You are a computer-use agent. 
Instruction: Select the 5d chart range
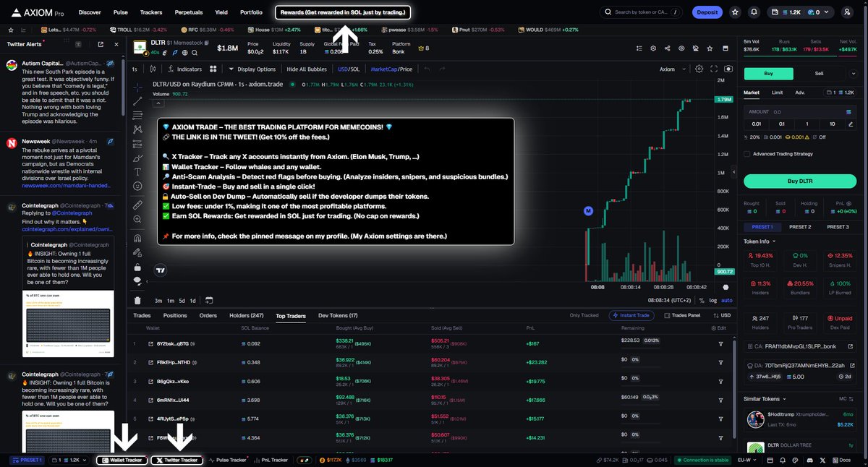coord(182,300)
